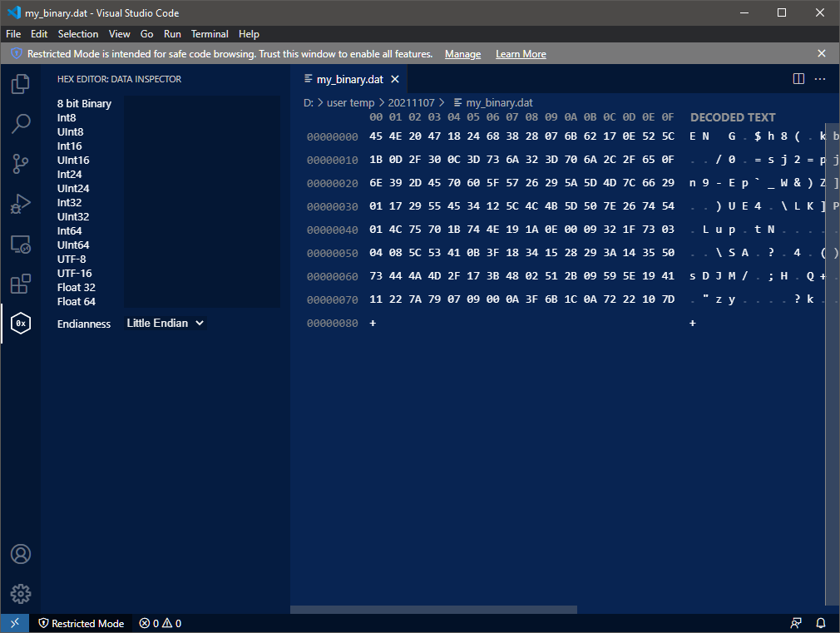Select the Hex Editor activity bar icon
The image size is (840, 633).
click(20, 324)
